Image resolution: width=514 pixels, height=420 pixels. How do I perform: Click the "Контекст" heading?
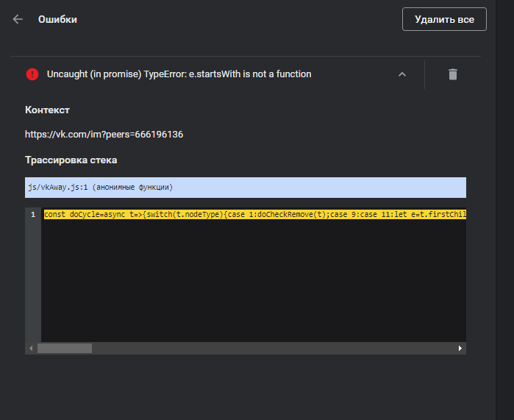(x=47, y=110)
